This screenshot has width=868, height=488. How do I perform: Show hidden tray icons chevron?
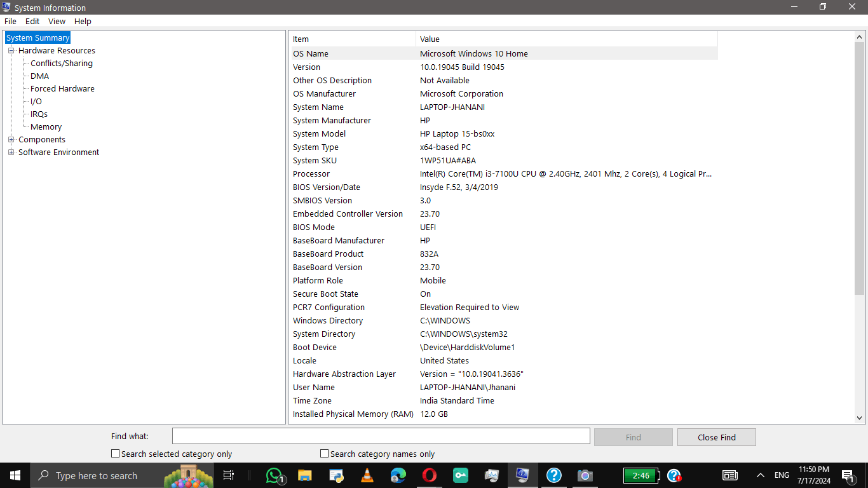pyautogui.click(x=760, y=475)
